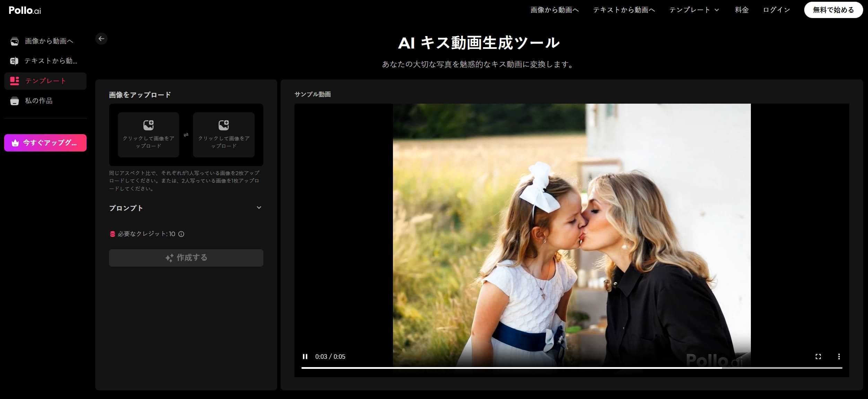Open the 料金 pricing page
The width and height of the screenshot is (868, 399).
[x=742, y=10]
